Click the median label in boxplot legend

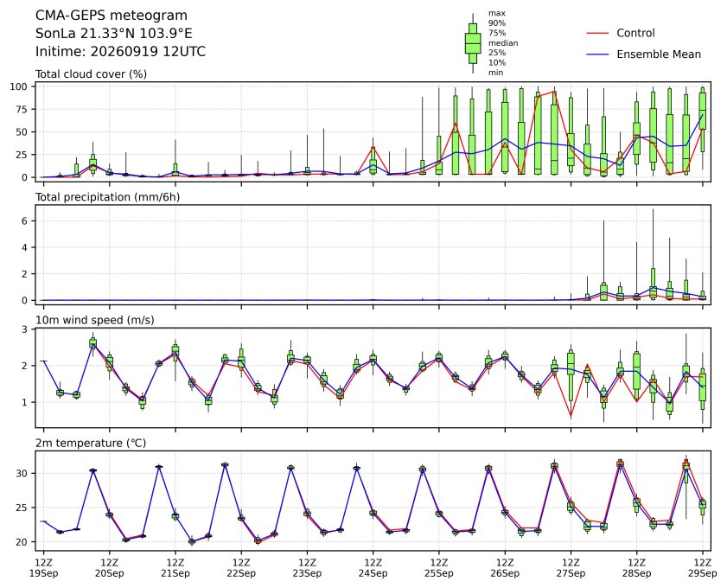tap(503, 43)
